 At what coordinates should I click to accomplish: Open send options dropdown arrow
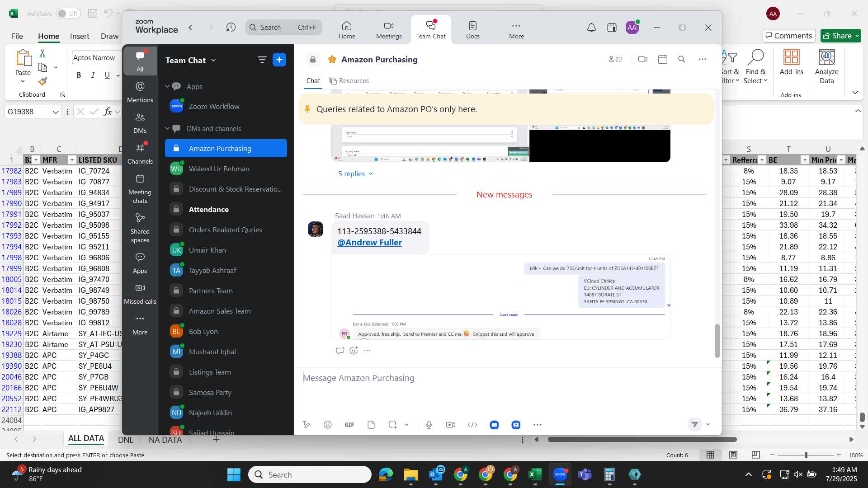point(708,424)
